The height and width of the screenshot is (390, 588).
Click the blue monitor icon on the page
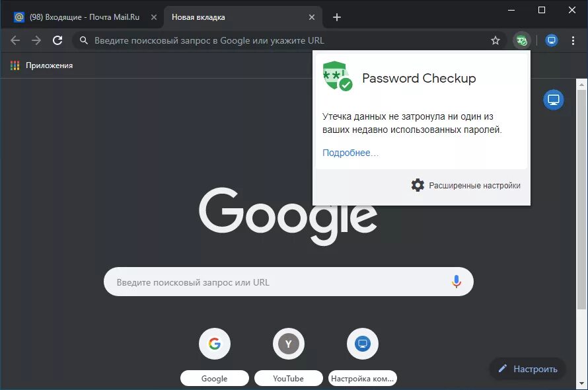tap(553, 100)
